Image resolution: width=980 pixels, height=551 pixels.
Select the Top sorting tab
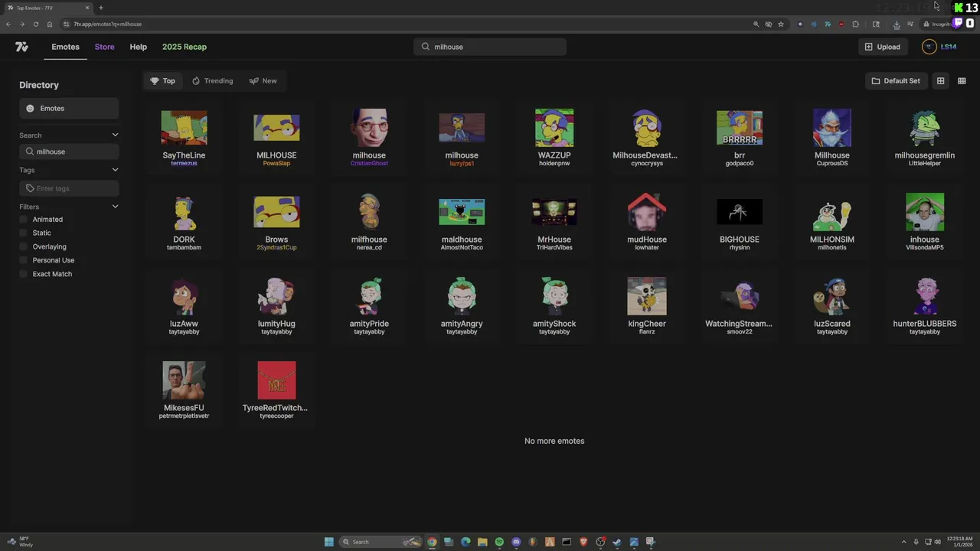(x=162, y=80)
